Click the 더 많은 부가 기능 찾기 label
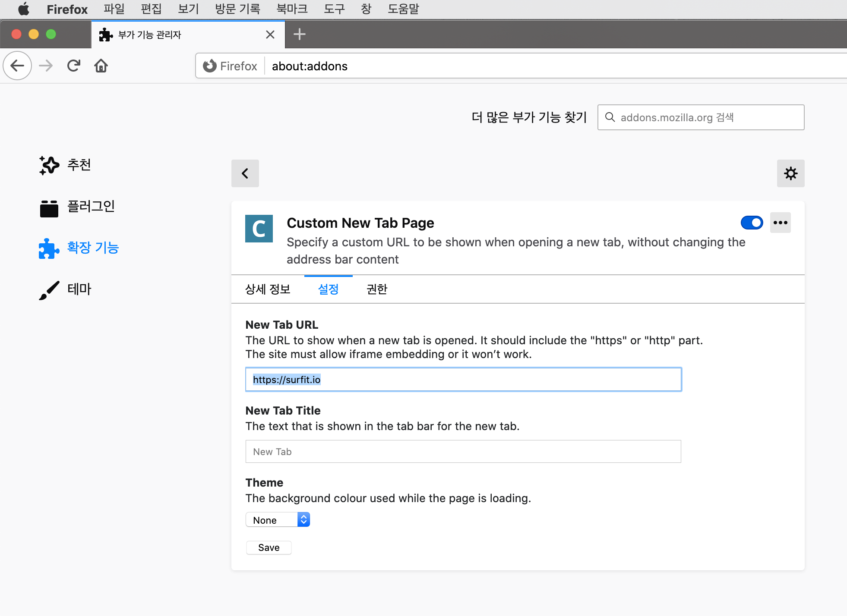 (529, 117)
